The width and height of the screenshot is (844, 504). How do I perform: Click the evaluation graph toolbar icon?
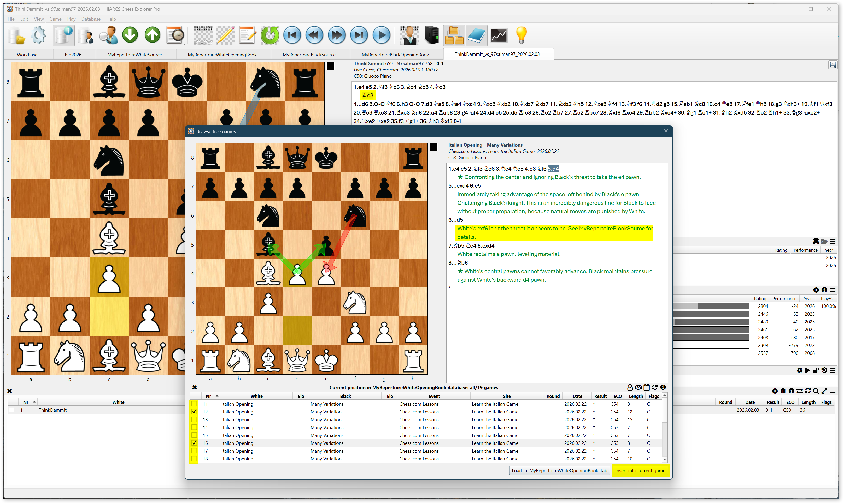(x=498, y=35)
